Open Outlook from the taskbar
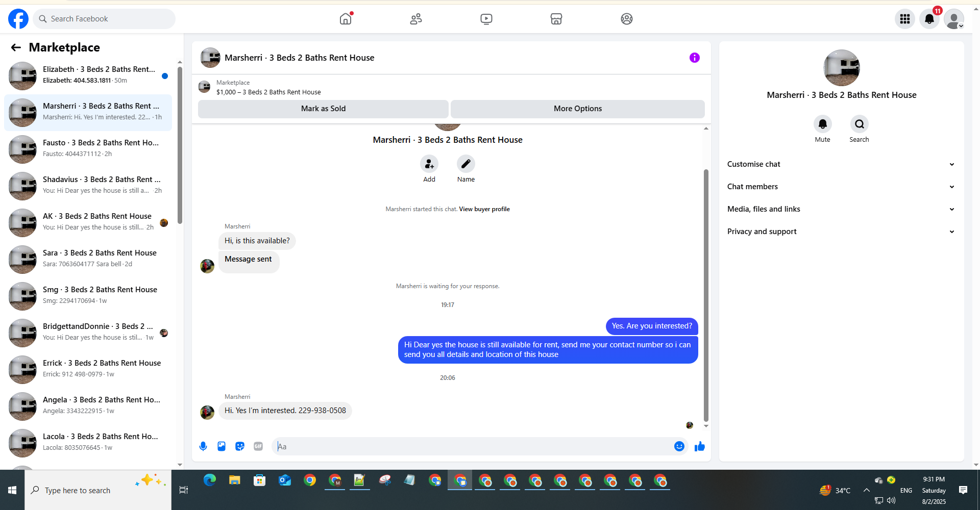 click(285, 480)
